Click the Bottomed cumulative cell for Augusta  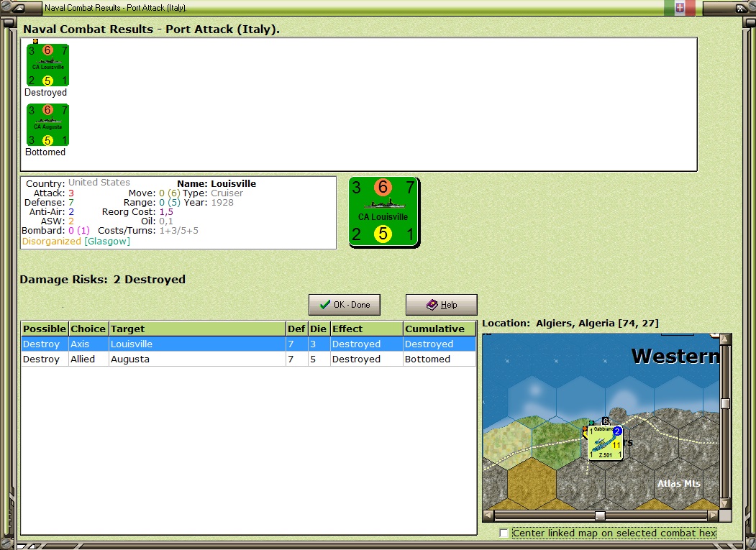click(x=440, y=359)
